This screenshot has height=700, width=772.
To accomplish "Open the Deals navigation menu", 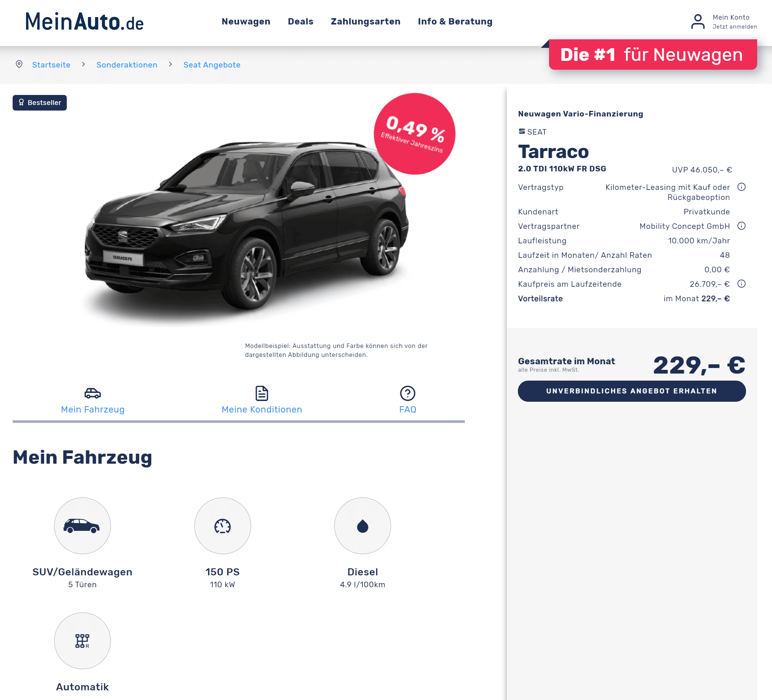I will (x=300, y=22).
